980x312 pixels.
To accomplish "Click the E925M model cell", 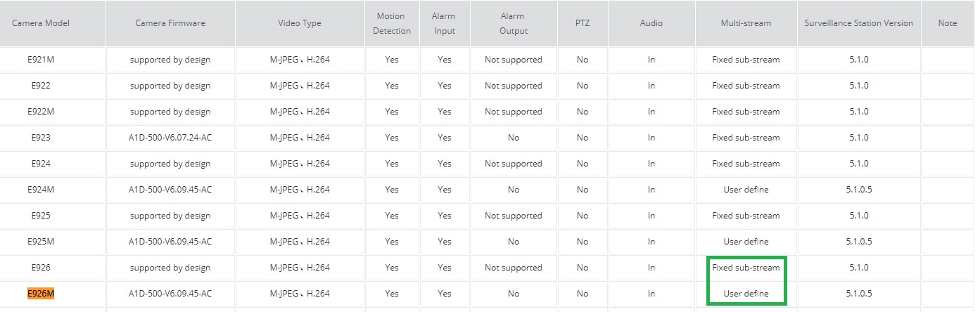I will click(41, 242).
